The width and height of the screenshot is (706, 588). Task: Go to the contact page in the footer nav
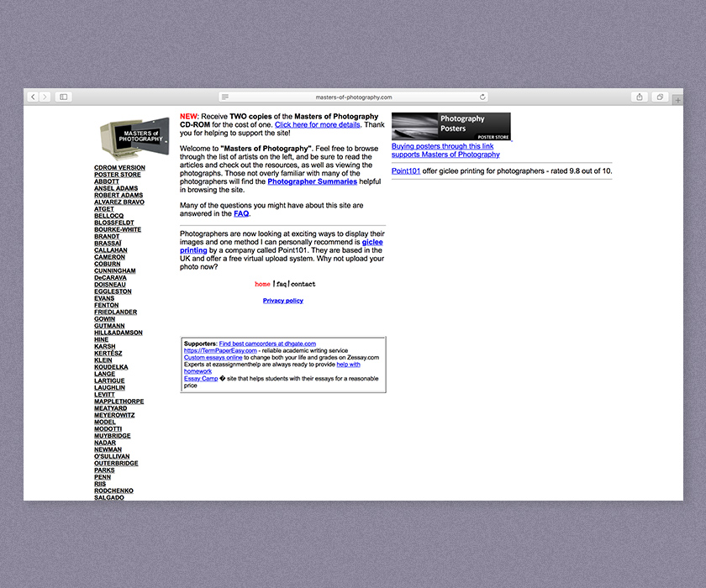click(x=303, y=284)
